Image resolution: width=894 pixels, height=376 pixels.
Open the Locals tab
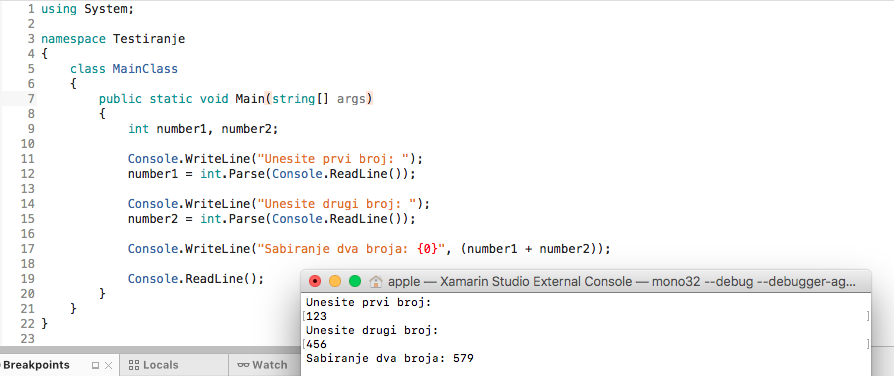click(154, 365)
